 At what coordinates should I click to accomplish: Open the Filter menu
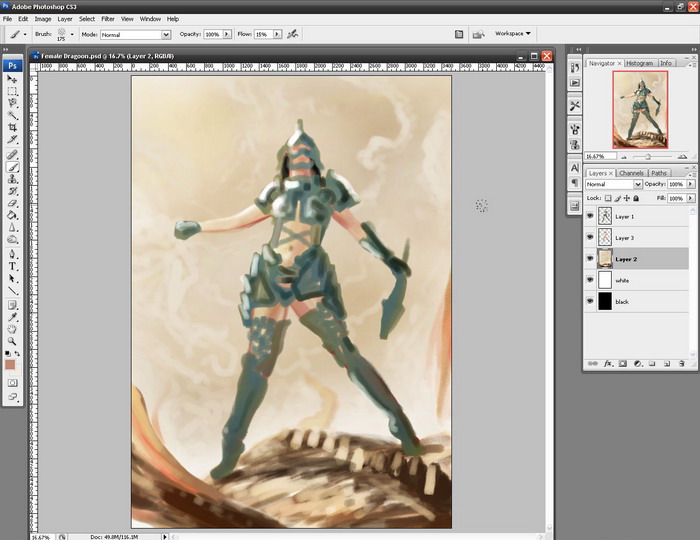[x=108, y=19]
